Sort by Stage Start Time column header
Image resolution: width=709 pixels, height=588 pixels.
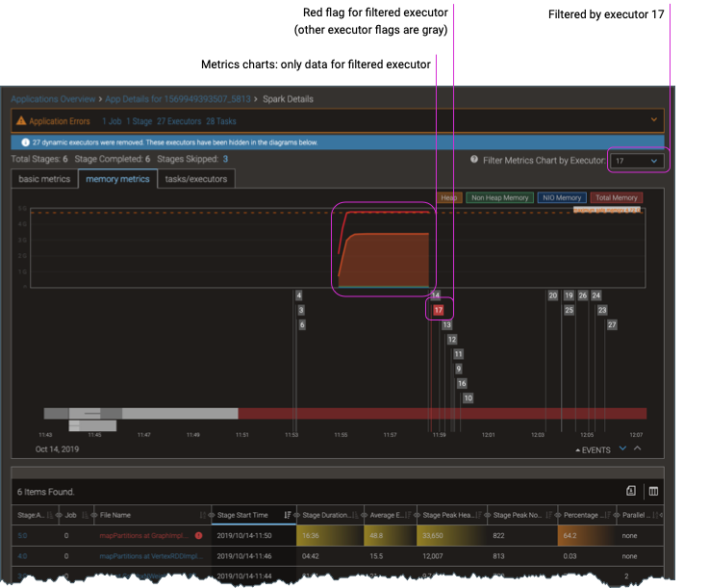coord(242,515)
